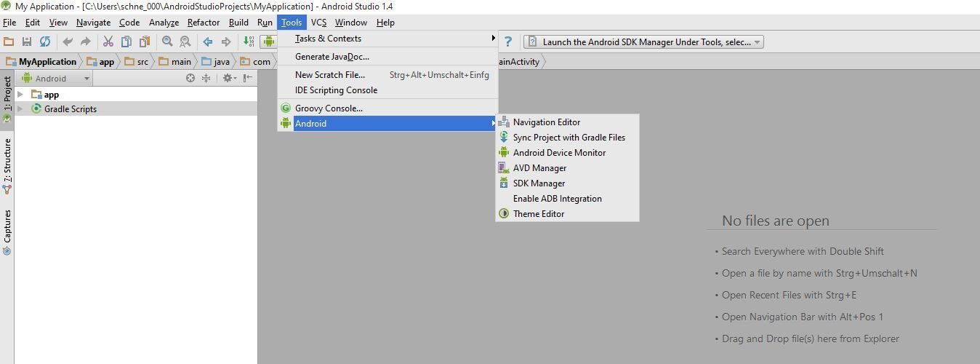Click the main breadcrumb segment
This screenshot has width=980, height=364.
[175, 62]
